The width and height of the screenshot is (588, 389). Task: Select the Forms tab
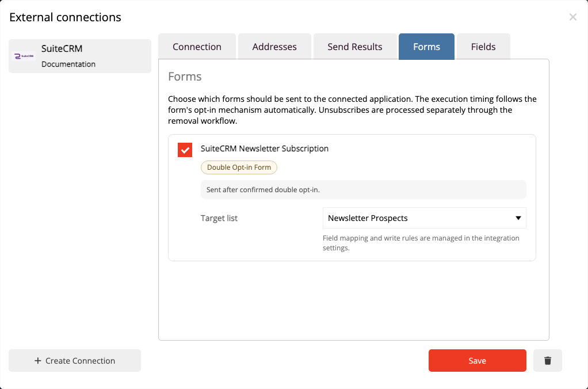(x=426, y=47)
